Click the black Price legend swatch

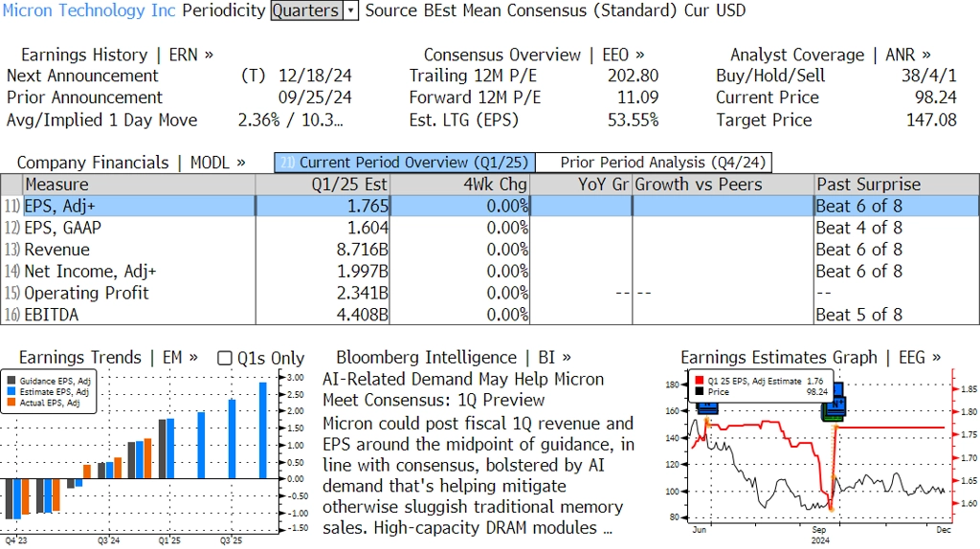(x=699, y=391)
